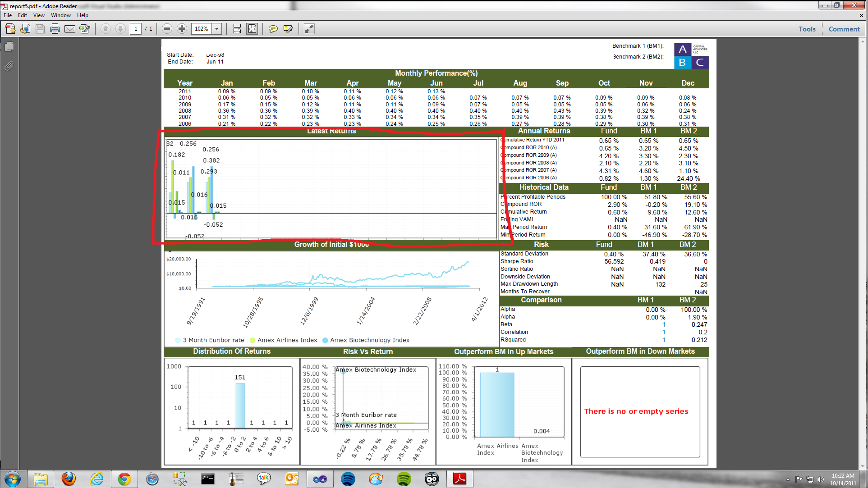Image resolution: width=868 pixels, height=488 pixels.
Task: Open the Window menu
Action: click(60, 15)
